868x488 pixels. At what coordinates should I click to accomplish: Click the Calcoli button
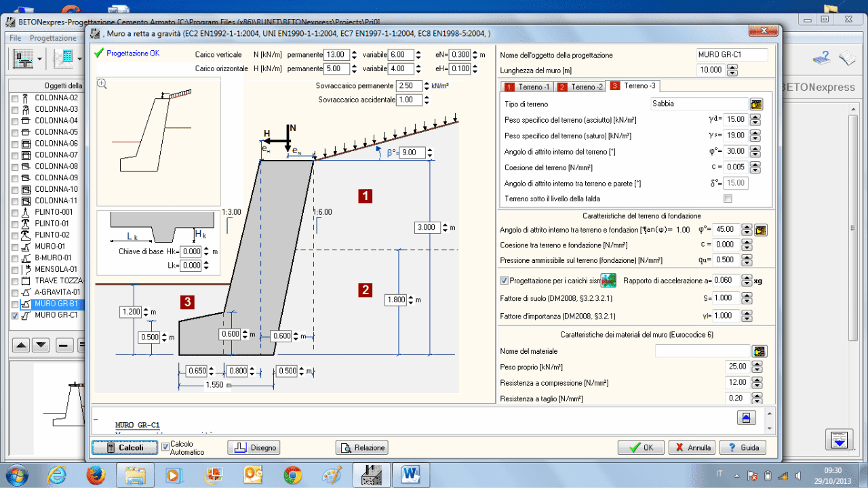(x=124, y=447)
